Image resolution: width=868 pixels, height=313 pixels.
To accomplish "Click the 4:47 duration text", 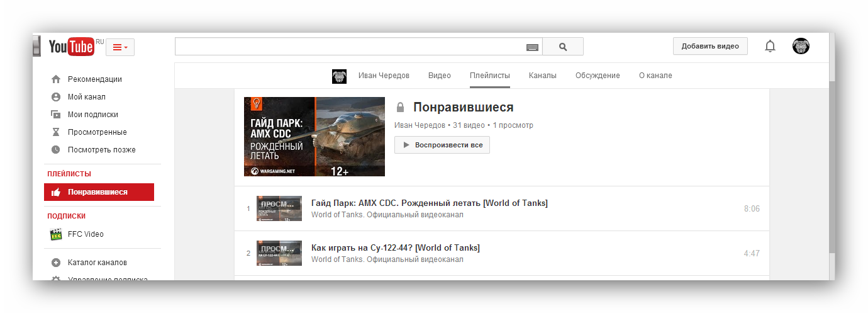I will click(x=752, y=253).
